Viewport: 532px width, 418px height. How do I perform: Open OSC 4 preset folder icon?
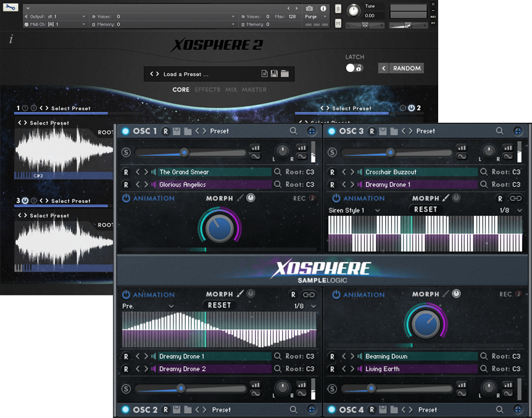point(394,410)
